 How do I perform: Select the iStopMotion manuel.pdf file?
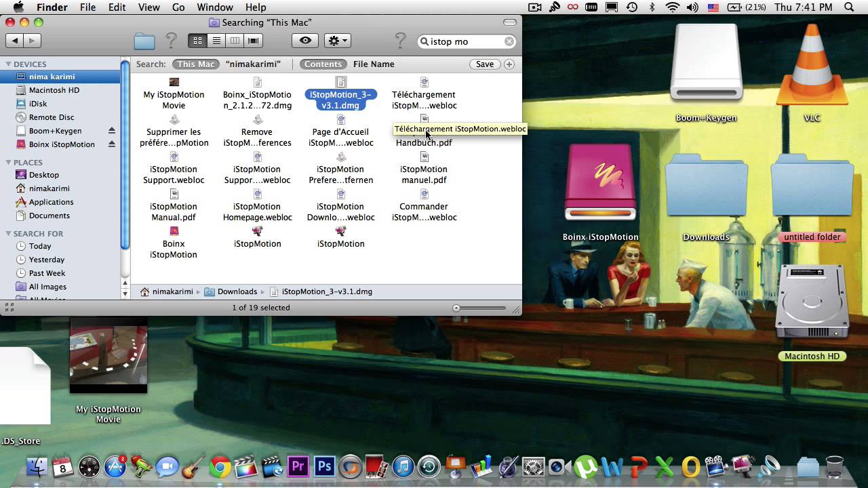click(x=424, y=169)
